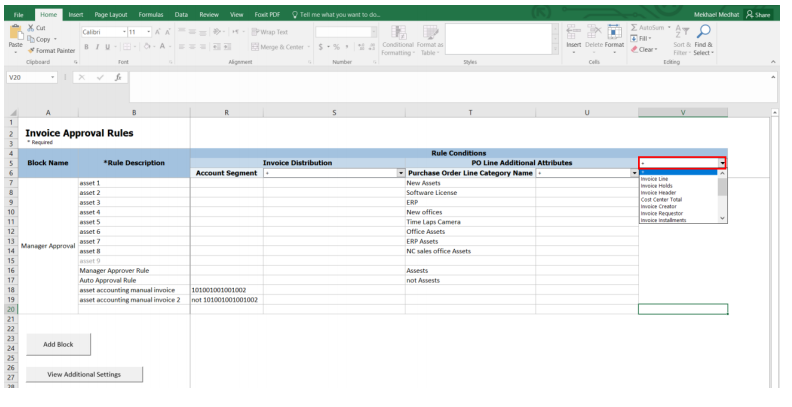Select Invoice Creator from dropdown list
Viewport: 792px width, 407px height.
678,207
